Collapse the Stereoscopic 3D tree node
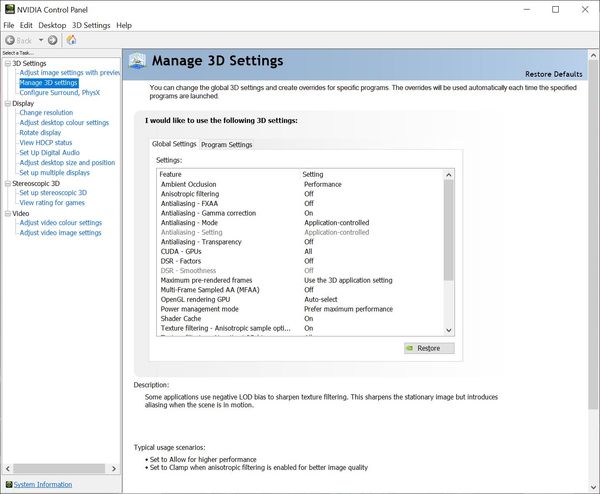The width and height of the screenshot is (600, 494). (8, 184)
